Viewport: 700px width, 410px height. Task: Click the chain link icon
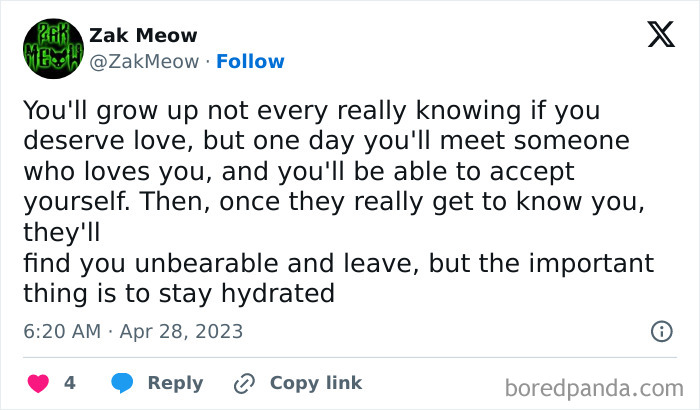[x=244, y=383]
